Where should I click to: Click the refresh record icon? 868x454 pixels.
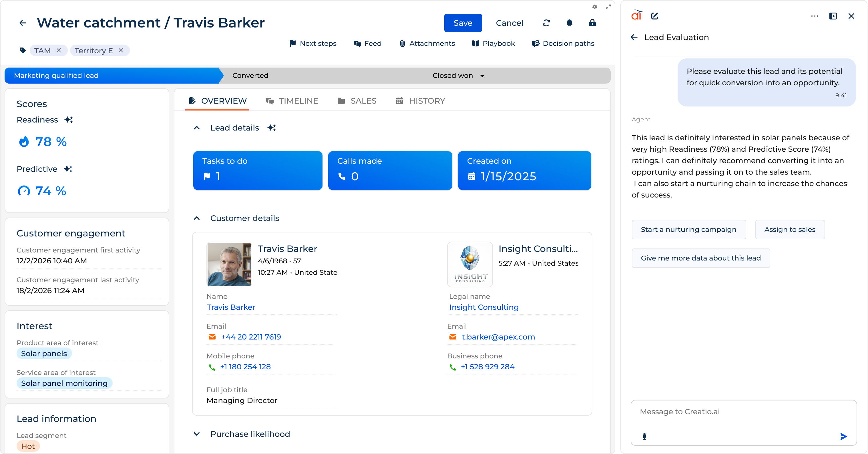[547, 23]
